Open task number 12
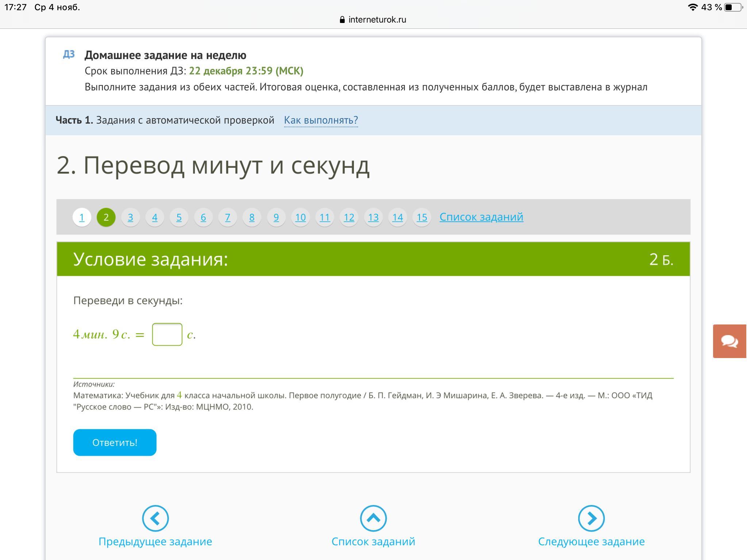747x560 pixels. point(349,217)
